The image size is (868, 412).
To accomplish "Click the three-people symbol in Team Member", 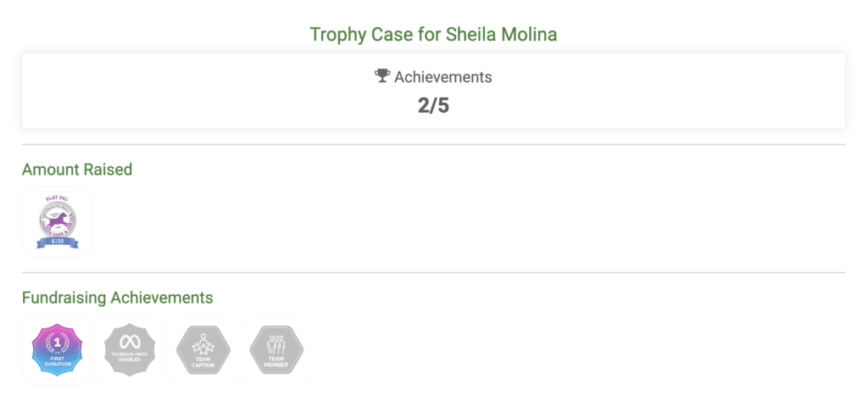I will [x=276, y=344].
